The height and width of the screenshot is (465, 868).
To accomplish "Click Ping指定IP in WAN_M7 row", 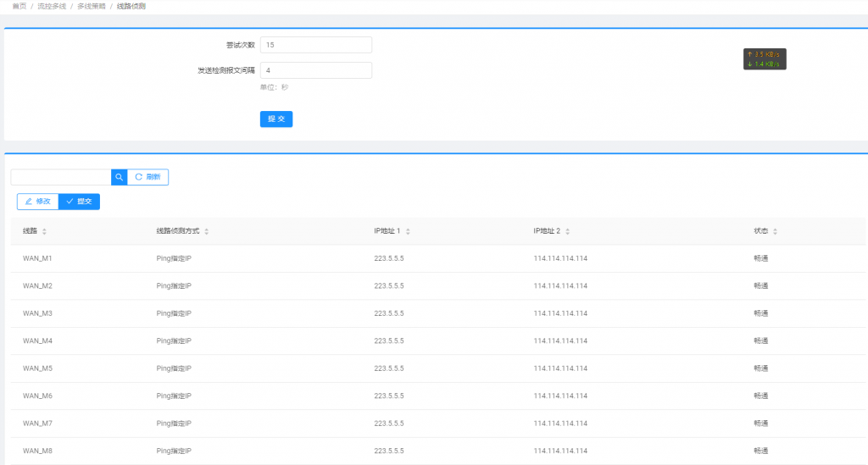I will pyautogui.click(x=174, y=423).
